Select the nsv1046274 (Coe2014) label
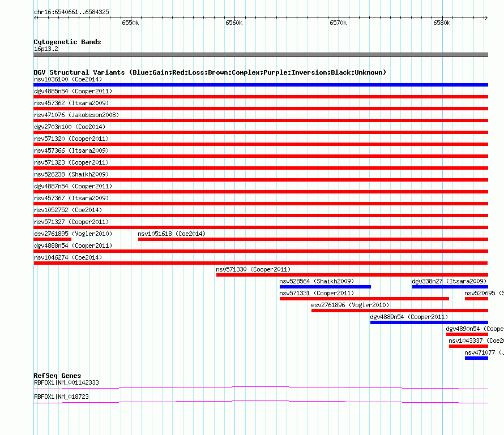Screen dimensions: 504x435 click(x=68, y=257)
